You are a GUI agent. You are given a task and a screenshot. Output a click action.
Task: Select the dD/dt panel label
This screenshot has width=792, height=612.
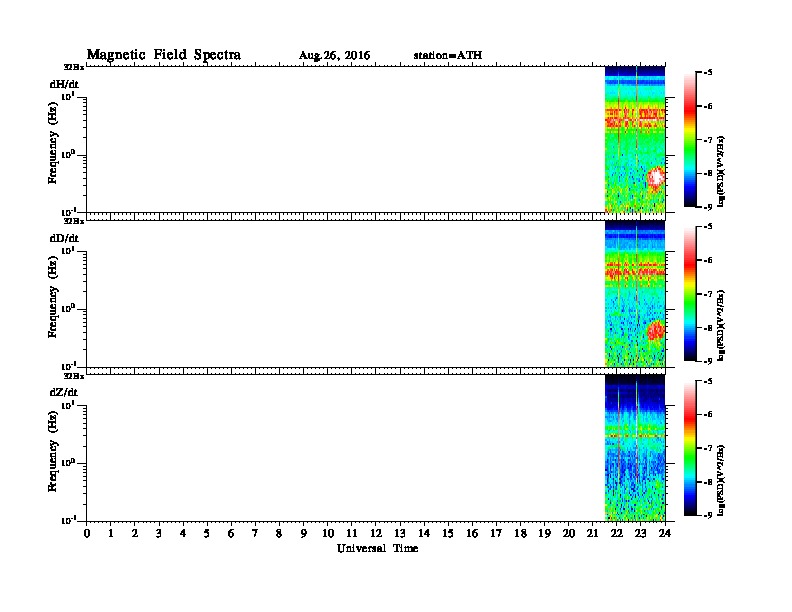pos(64,238)
